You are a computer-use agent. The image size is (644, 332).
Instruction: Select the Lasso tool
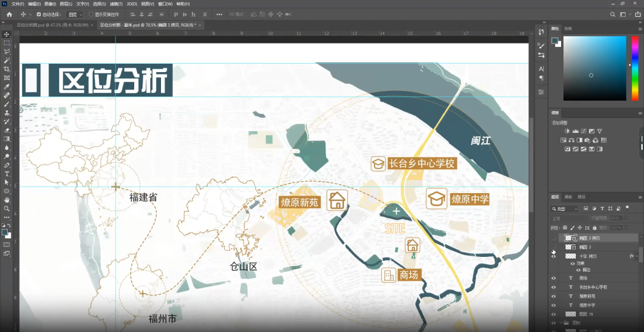(7, 52)
